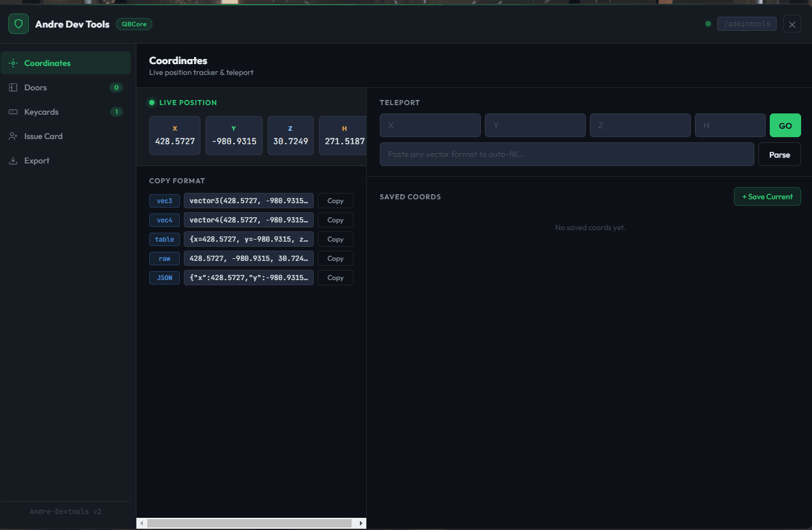Click the 'COPY FORMAT' heading
Viewport: 812px width, 530px height.
tap(177, 181)
